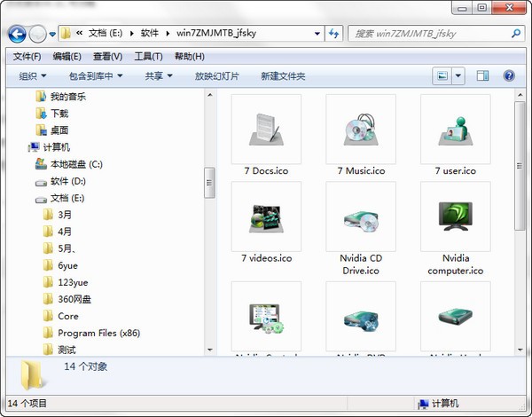Open the view options dropdown arrow
The image size is (532, 417).
click(x=458, y=75)
